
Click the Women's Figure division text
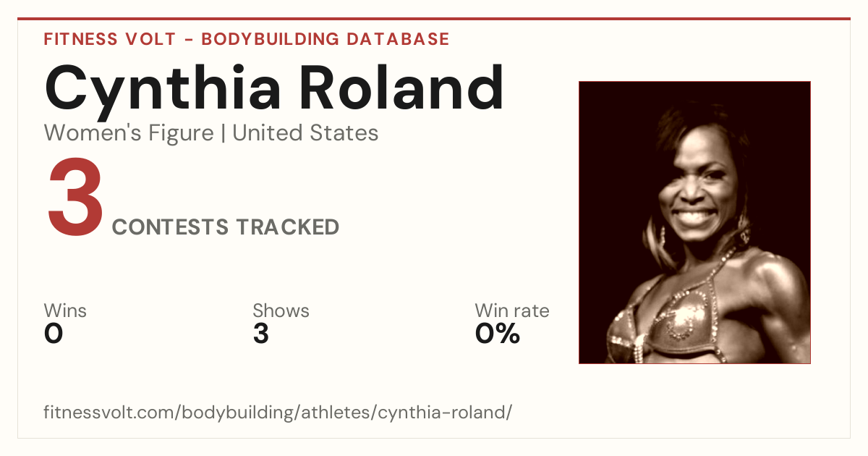coord(129,133)
